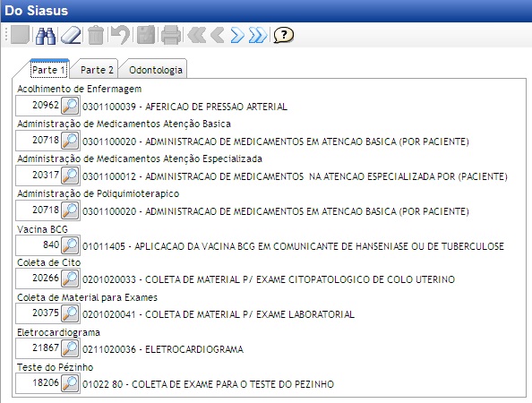
Task: Open lookup for Eletrocardiograma code
Action: (x=70, y=348)
